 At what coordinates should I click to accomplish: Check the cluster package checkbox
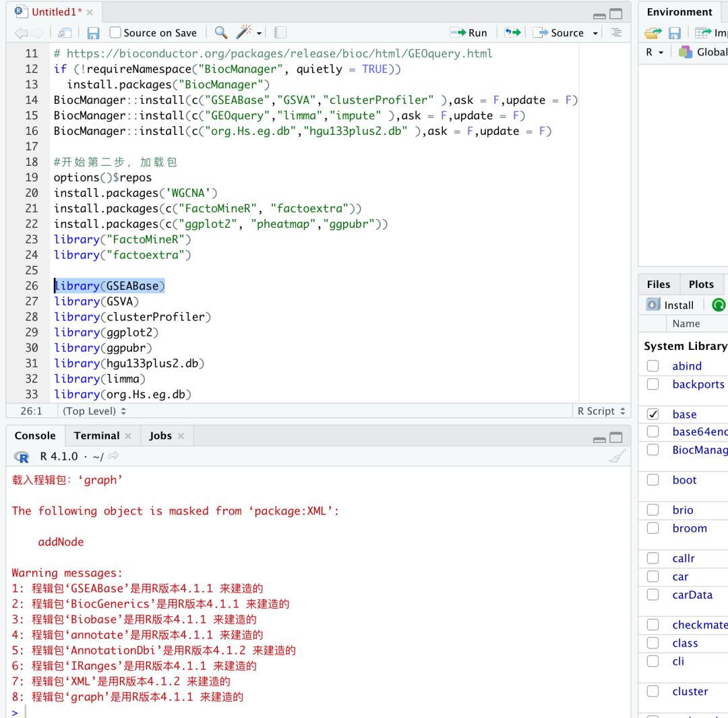pos(653,691)
